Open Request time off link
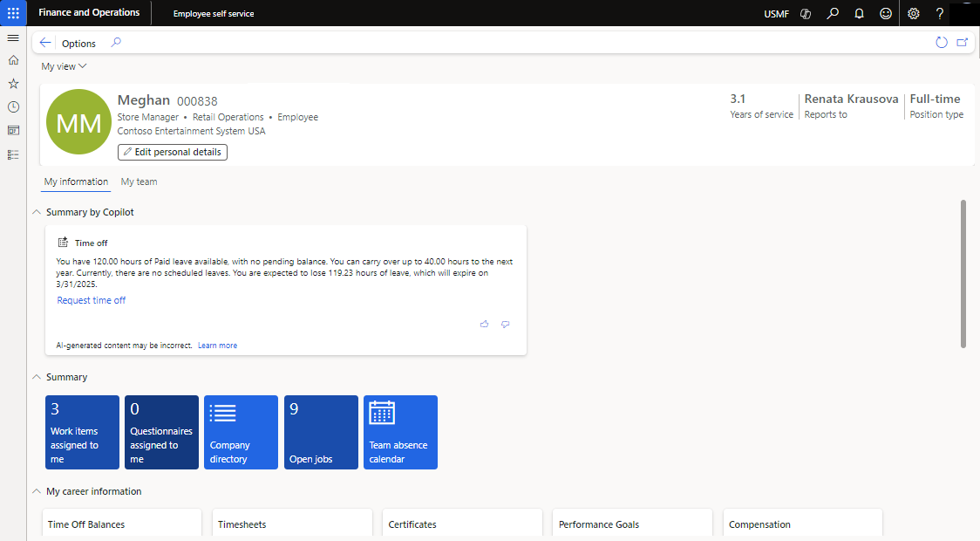Viewport: 980px width, 541px height. (91, 299)
